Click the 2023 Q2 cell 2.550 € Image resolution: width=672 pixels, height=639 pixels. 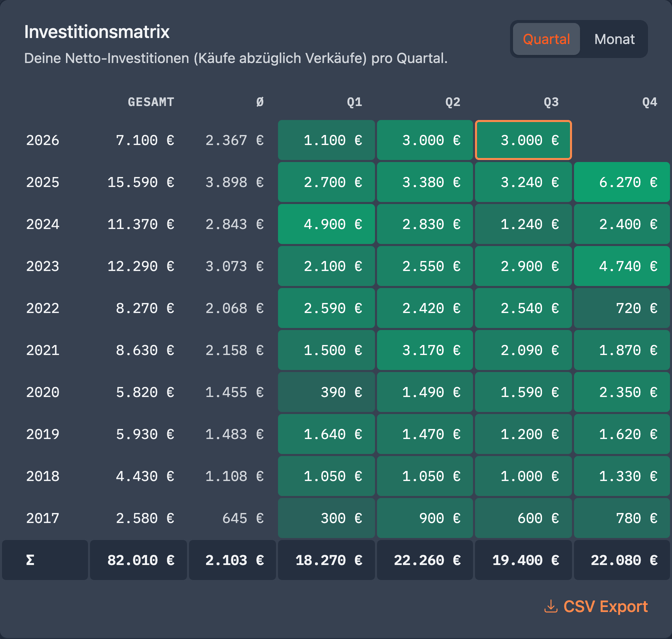[425, 266]
